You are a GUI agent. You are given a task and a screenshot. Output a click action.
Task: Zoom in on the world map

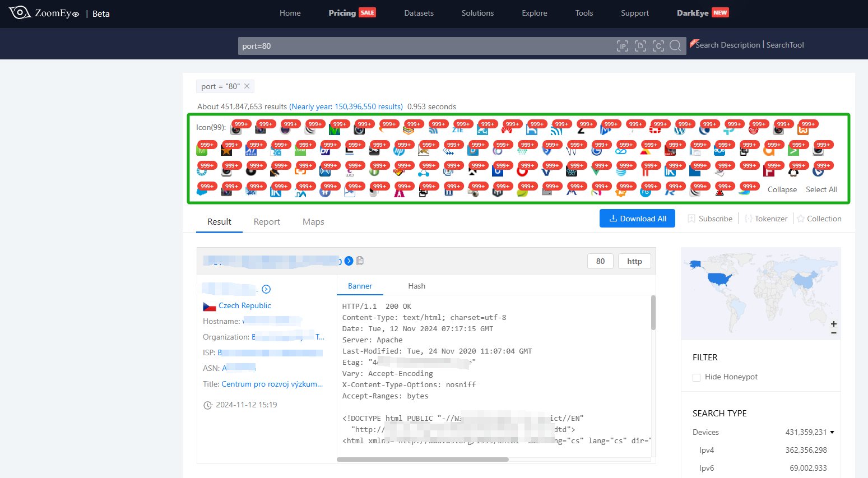pyautogui.click(x=833, y=324)
